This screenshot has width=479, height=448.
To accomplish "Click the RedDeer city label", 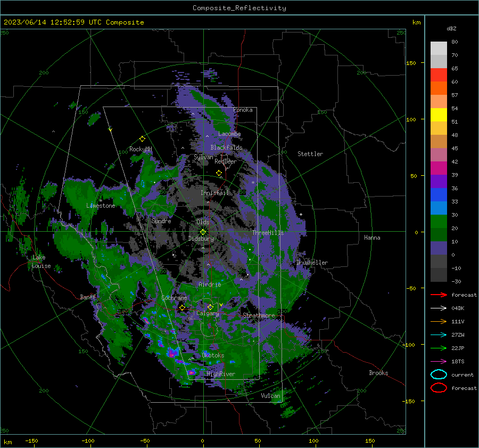I will coord(226,161).
